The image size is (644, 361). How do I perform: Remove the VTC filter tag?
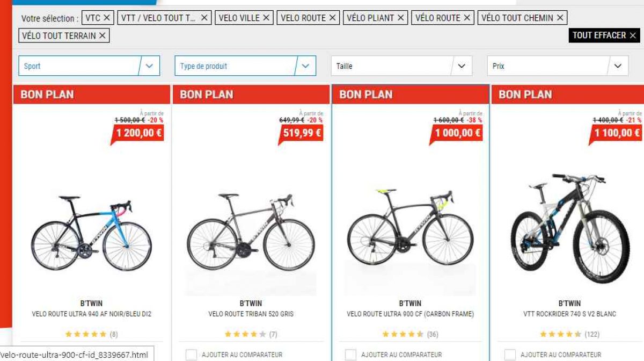point(106,18)
